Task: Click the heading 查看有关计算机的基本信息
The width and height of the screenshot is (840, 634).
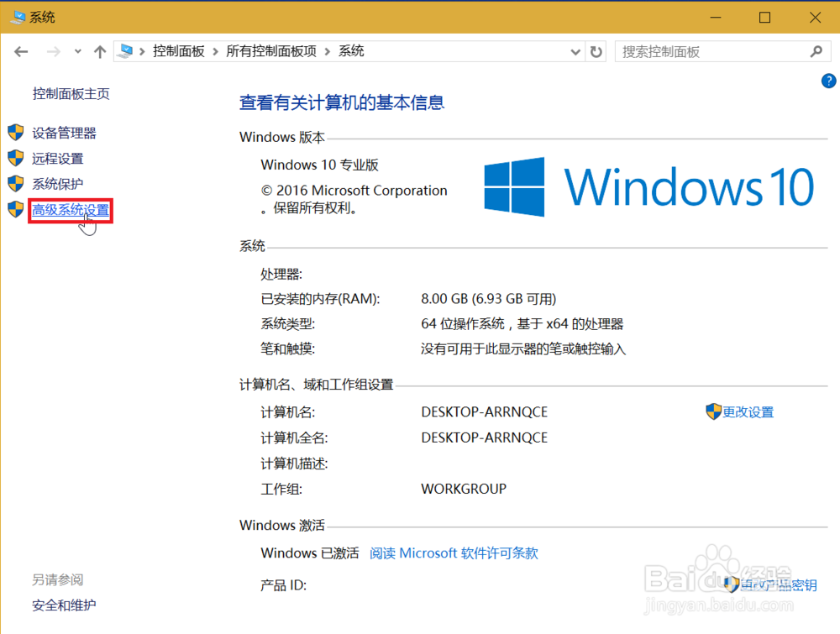Action: pyautogui.click(x=342, y=102)
